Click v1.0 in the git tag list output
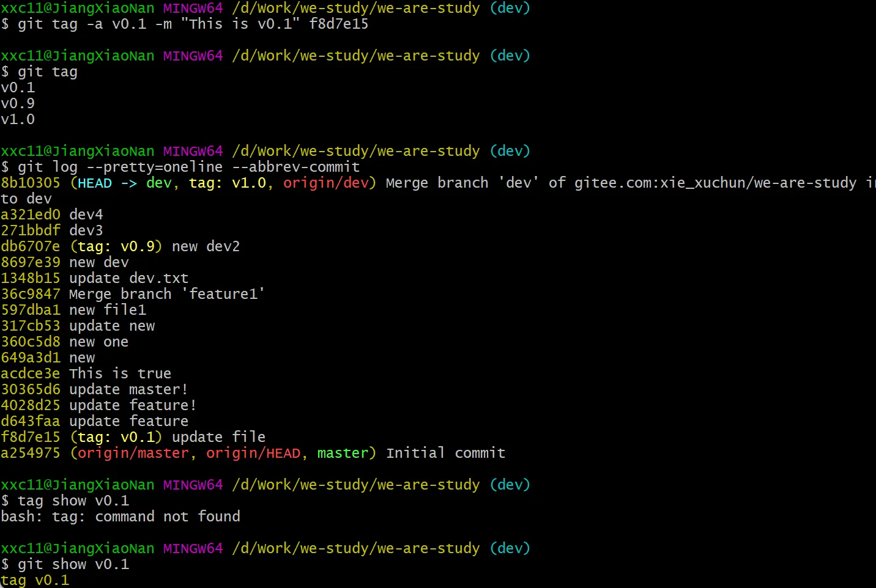 point(18,119)
